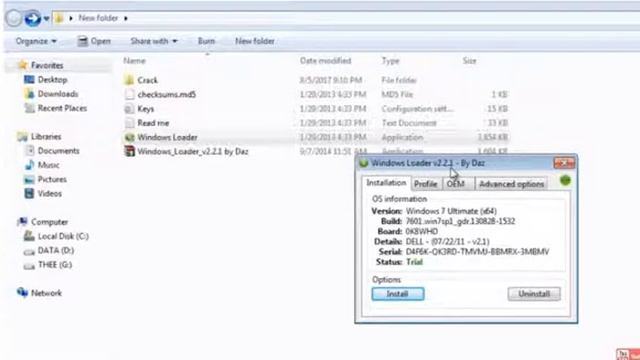
Task: Click the Uninstall button in Windows Loader
Action: (534, 294)
